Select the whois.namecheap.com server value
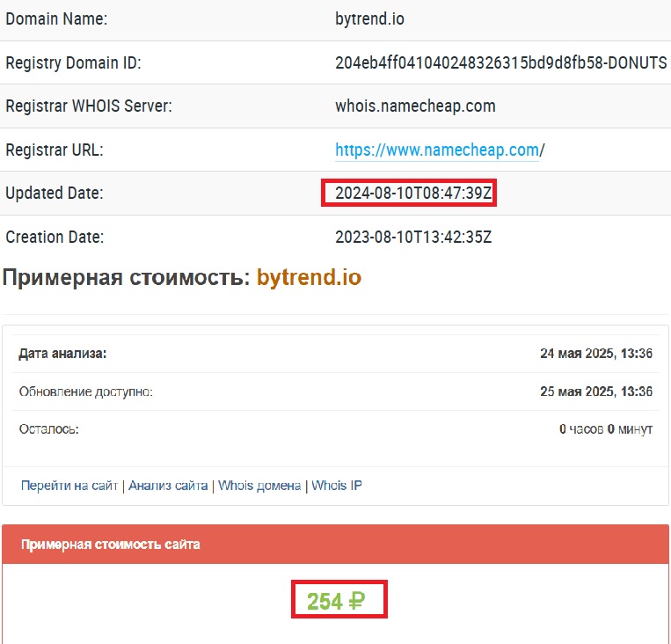The height and width of the screenshot is (644, 671). [415, 106]
